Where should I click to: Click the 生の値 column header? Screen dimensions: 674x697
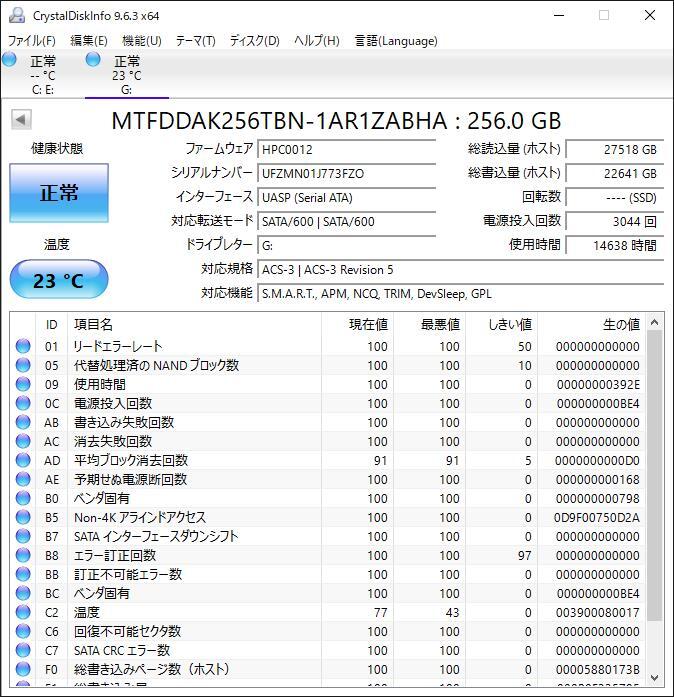pos(592,324)
